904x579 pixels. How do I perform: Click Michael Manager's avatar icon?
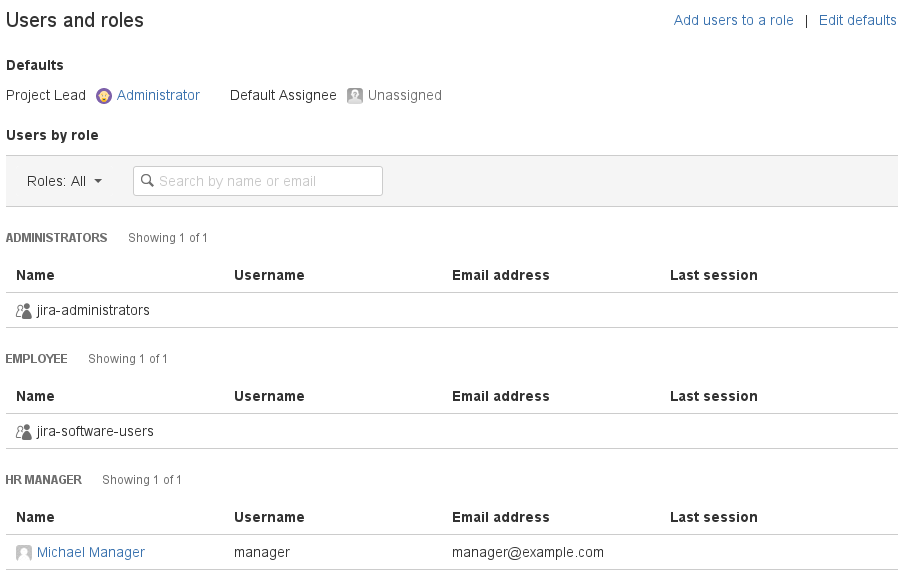click(24, 553)
